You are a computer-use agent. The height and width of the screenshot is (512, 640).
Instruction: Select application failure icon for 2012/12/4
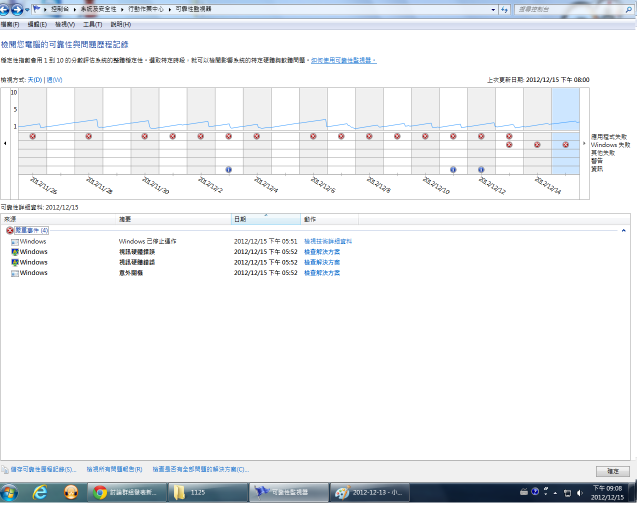[258, 137]
